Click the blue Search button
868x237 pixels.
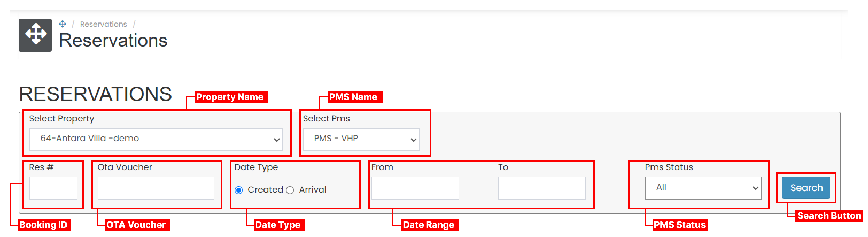pos(806,188)
